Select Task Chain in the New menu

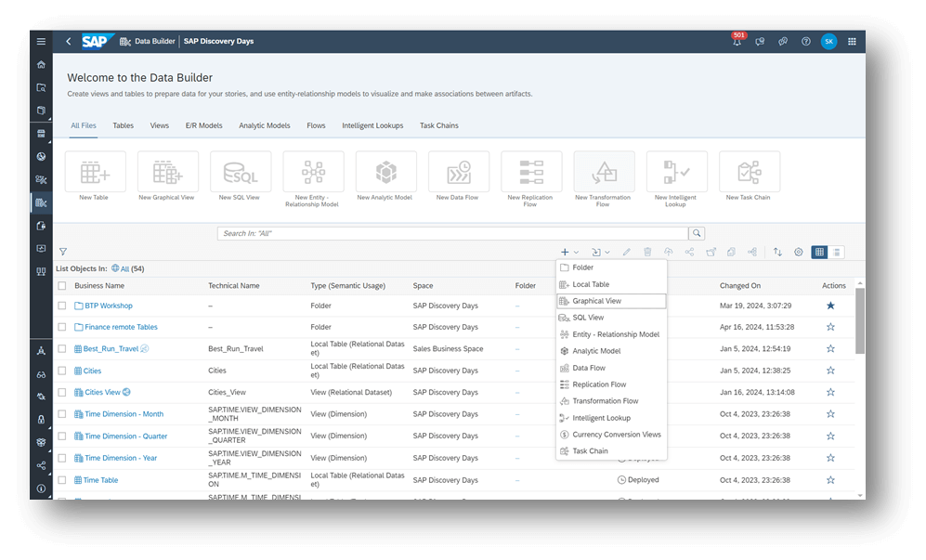tap(611, 450)
